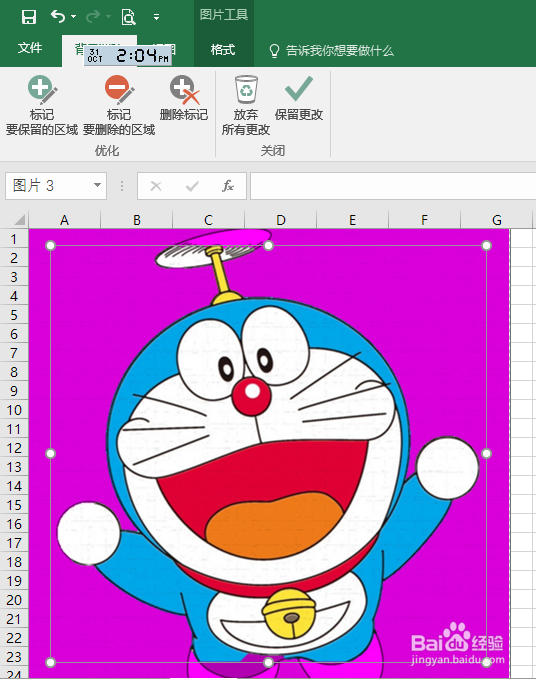Select row 23 header
The height and width of the screenshot is (679, 536).
pos(14,657)
